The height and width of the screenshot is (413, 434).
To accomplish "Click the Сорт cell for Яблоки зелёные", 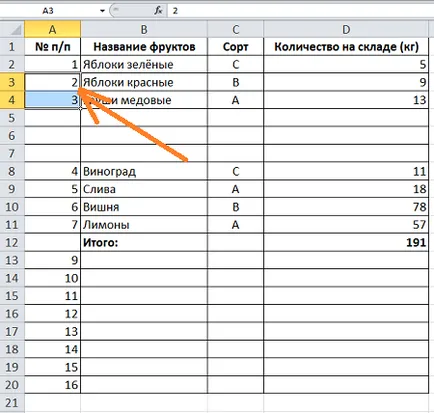I will [x=235, y=64].
